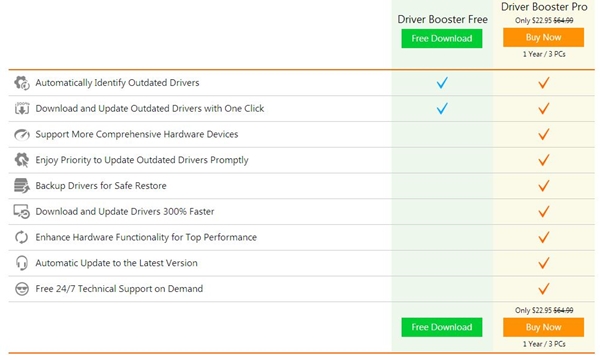Image resolution: width=600 pixels, height=360 pixels.
Task: Click the gear-cursor icon for Enjoy Priority
Action: click(22, 160)
